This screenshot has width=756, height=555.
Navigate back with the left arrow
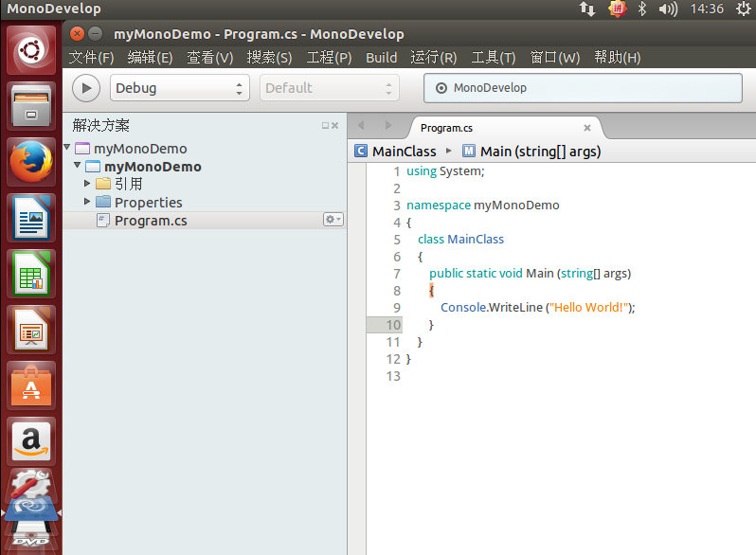(x=361, y=125)
